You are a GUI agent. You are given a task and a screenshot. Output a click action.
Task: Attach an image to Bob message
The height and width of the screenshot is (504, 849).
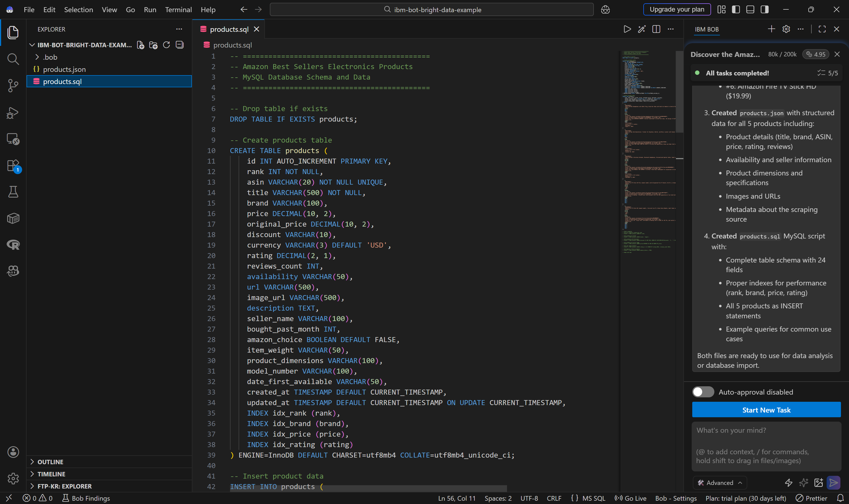(818, 483)
